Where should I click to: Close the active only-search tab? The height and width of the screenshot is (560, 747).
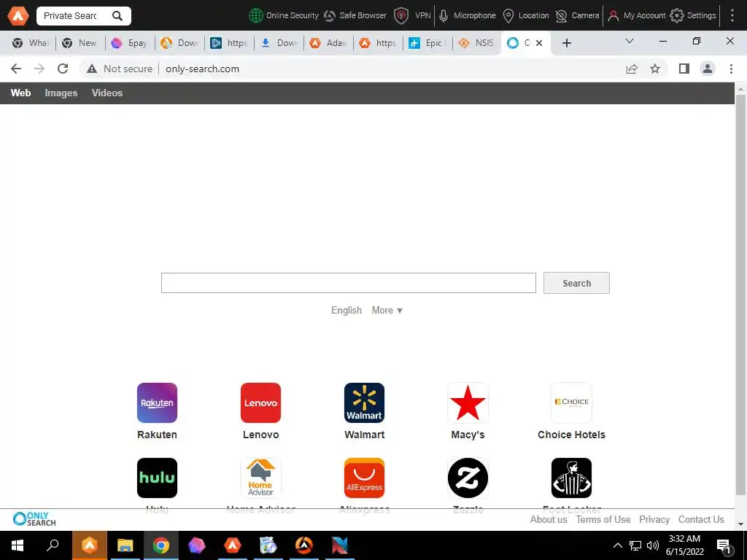click(x=539, y=43)
